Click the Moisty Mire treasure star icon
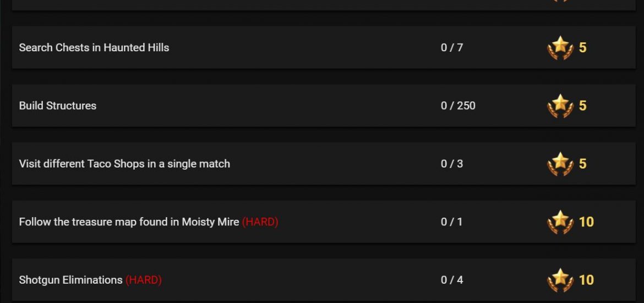Viewport: 644px width, 303px height. (x=560, y=222)
